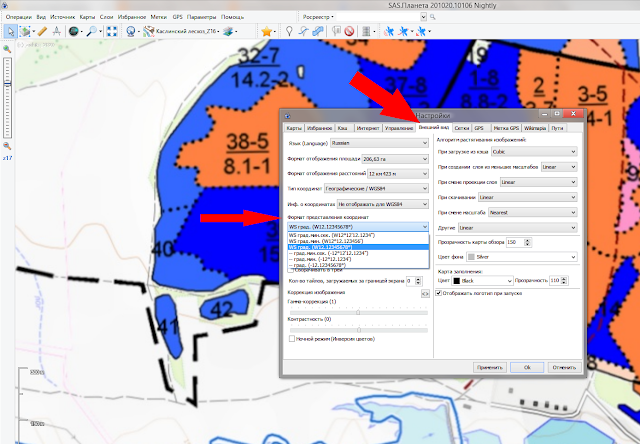Increase the fill map transparency value 110

[x=564, y=279]
